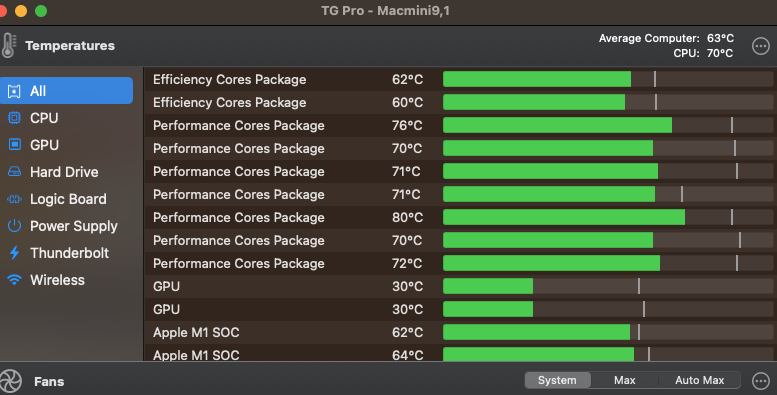Enable Auto Max fan mode
The width and height of the screenshot is (777, 395).
pyautogui.click(x=699, y=380)
